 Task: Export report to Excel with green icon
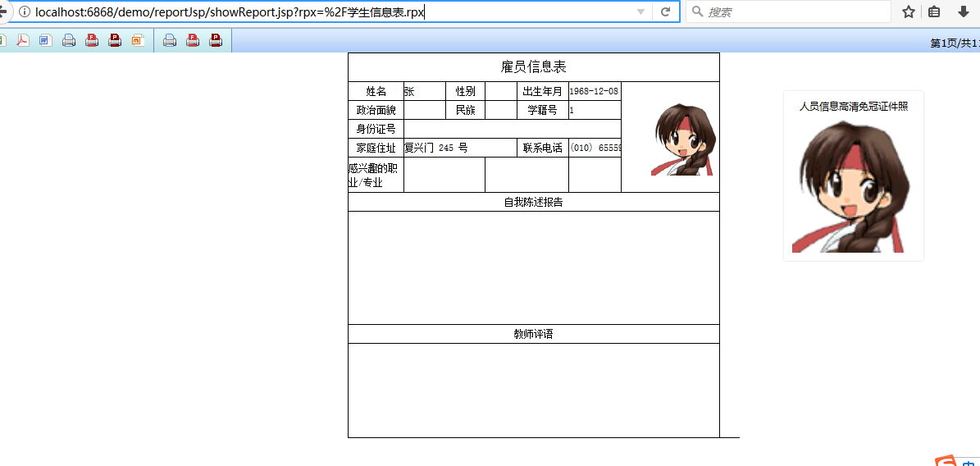point(2,41)
